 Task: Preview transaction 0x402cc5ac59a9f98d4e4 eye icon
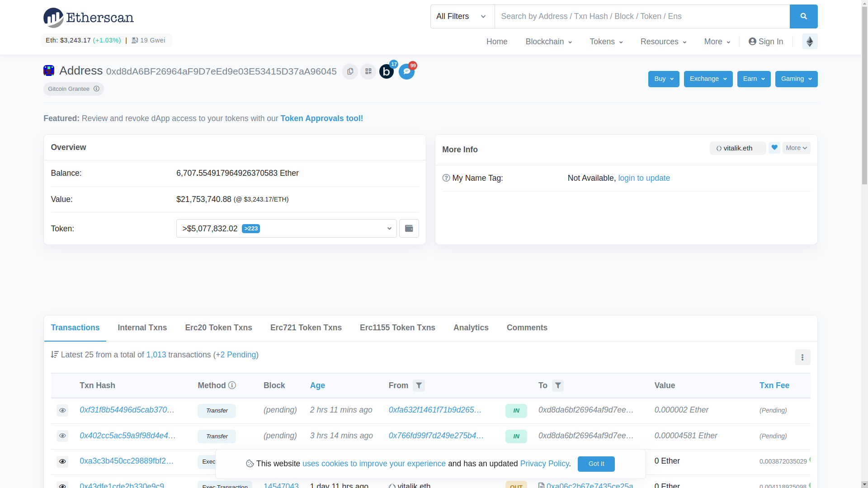click(x=62, y=436)
